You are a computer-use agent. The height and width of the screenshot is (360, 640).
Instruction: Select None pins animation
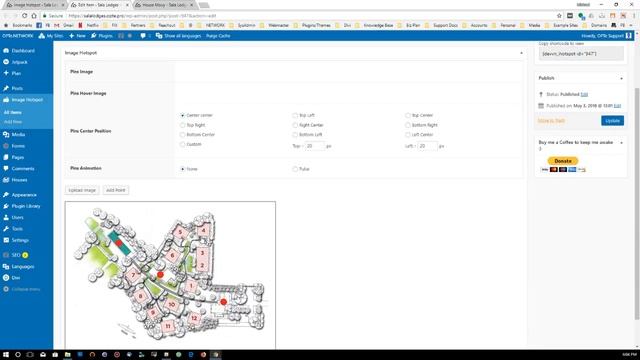(x=182, y=169)
